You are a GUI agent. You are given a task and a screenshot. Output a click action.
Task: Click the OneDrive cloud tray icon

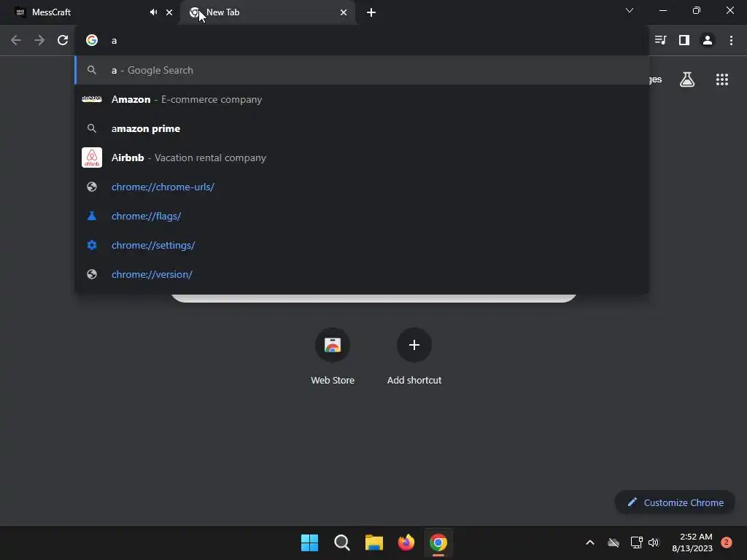(614, 542)
